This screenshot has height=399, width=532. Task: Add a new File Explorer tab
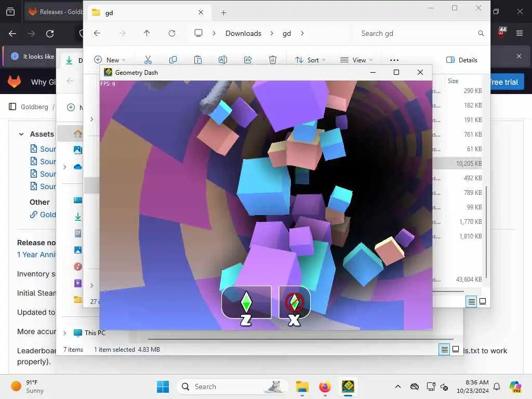[x=223, y=13]
